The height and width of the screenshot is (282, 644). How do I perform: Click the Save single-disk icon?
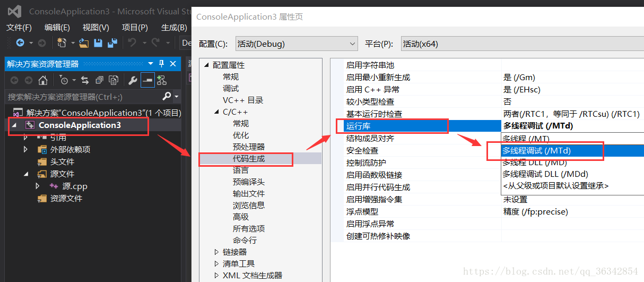point(98,42)
